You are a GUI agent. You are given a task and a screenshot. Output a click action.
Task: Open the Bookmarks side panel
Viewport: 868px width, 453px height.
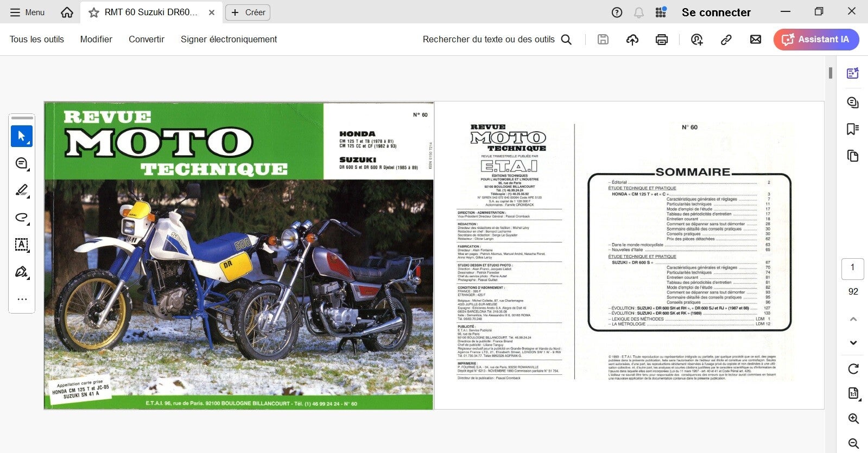point(853,129)
